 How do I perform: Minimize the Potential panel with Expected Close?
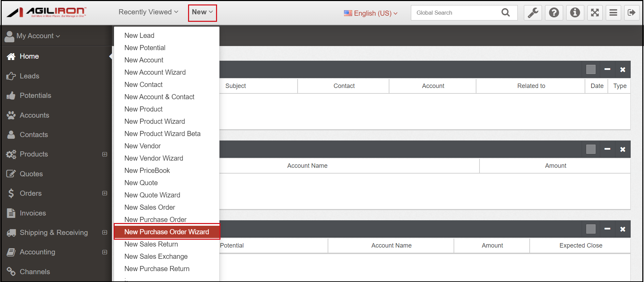point(607,229)
